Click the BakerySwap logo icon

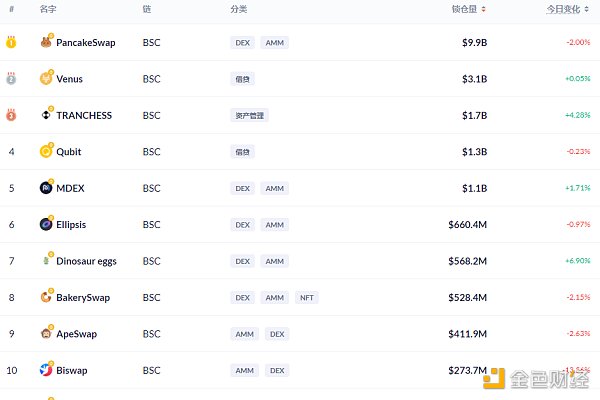coord(46,297)
